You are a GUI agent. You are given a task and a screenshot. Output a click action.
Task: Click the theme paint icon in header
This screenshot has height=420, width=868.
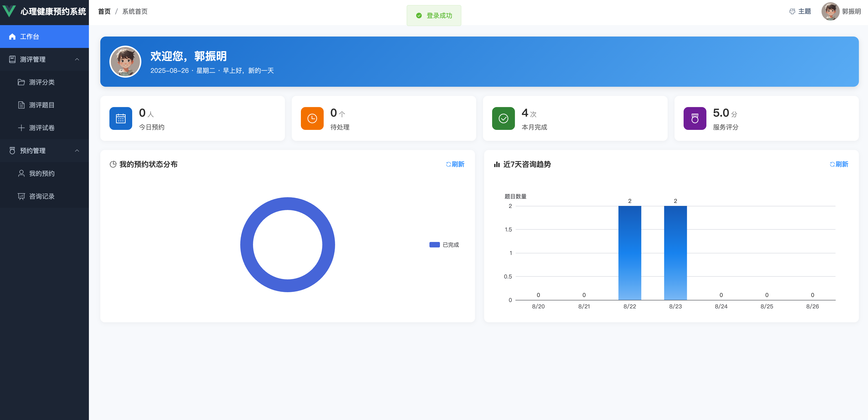pos(792,11)
